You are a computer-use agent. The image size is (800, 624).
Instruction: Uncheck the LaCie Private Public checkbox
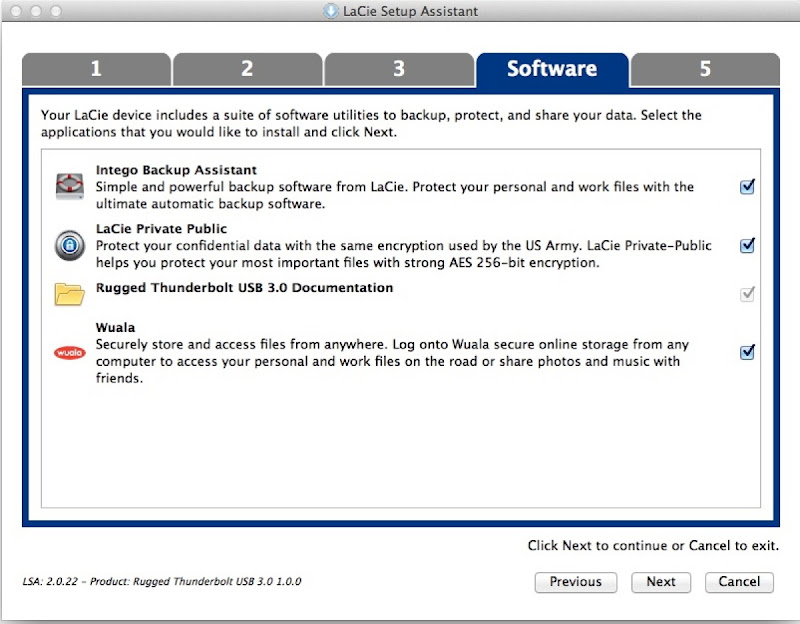tap(747, 245)
